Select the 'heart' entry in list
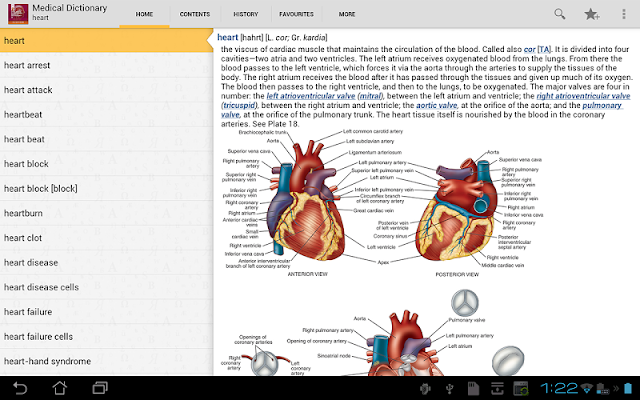 point(107,40)
